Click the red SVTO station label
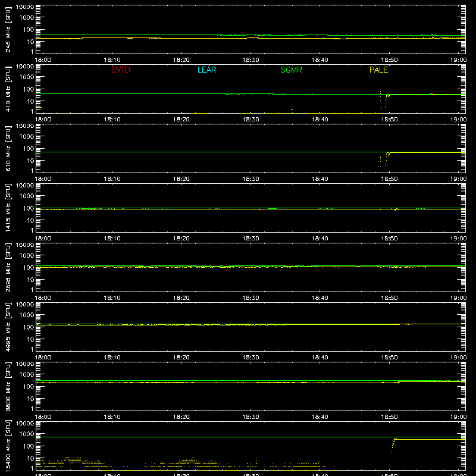This screenshot has height=476, width=476. 121,70
